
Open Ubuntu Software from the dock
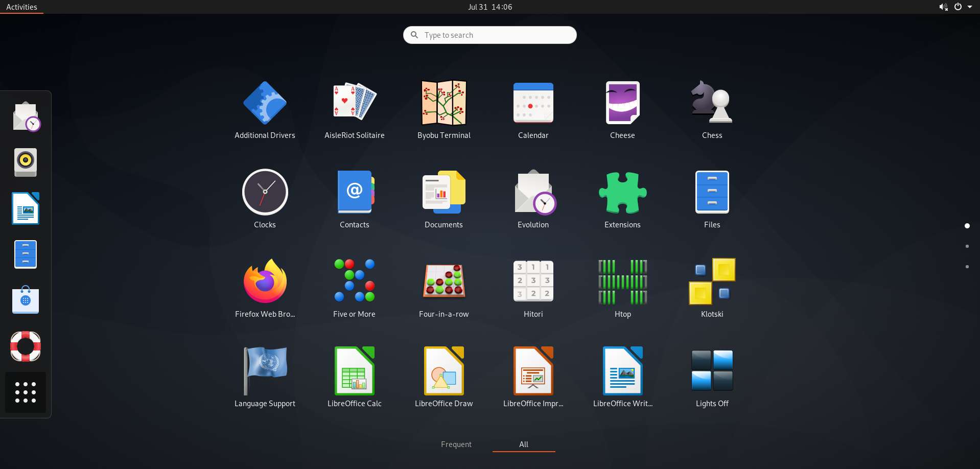(x=26, y=300)
